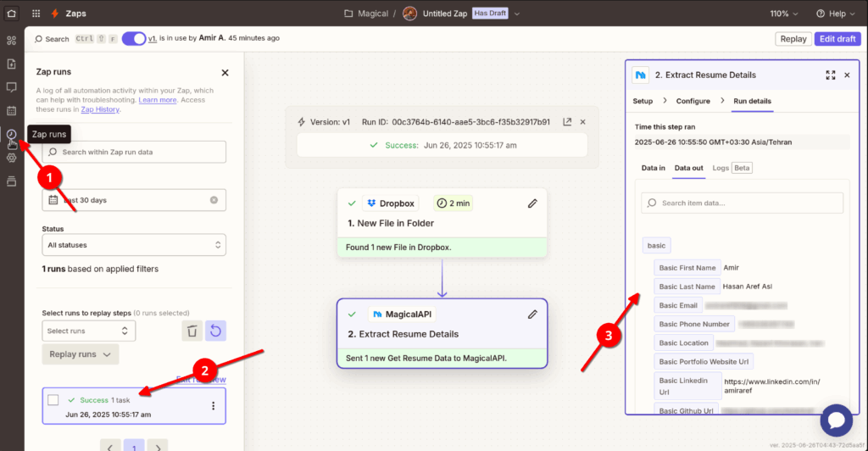Open the apps grid menu

(x=36, y=14)
